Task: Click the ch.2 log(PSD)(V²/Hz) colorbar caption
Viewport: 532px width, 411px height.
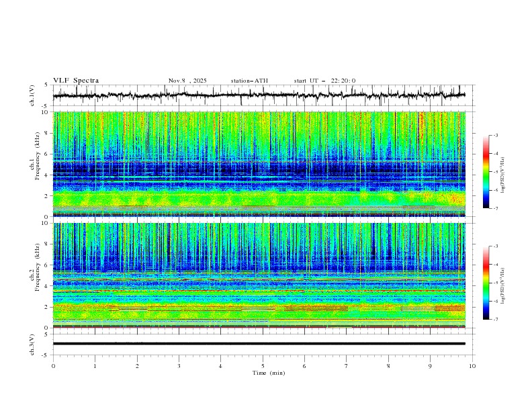Action: coord(502,286)
